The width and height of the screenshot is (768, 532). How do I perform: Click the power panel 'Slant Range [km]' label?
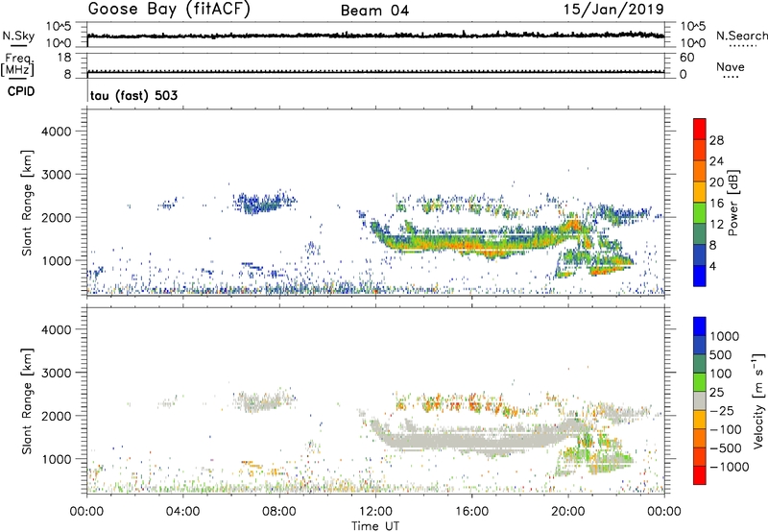(27, 204)
